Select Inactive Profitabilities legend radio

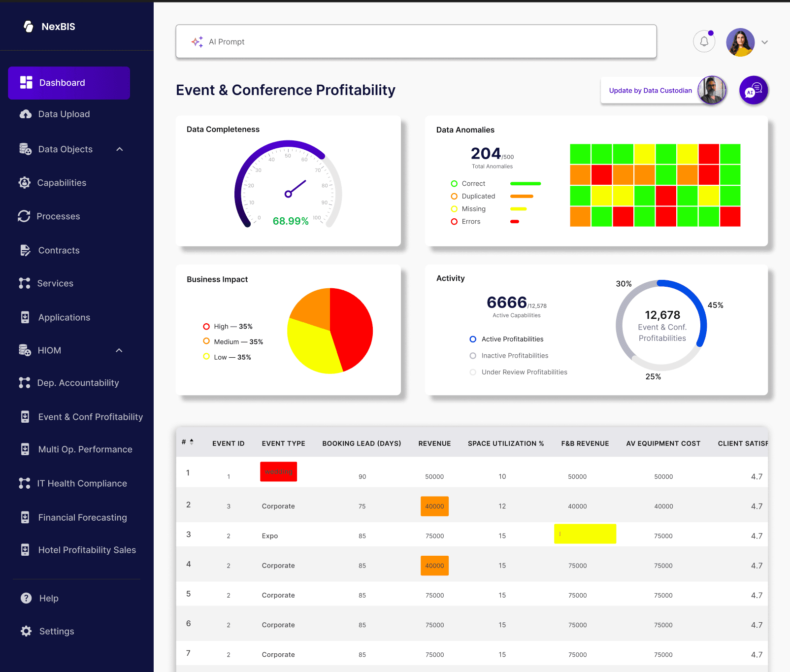[473, 356]
